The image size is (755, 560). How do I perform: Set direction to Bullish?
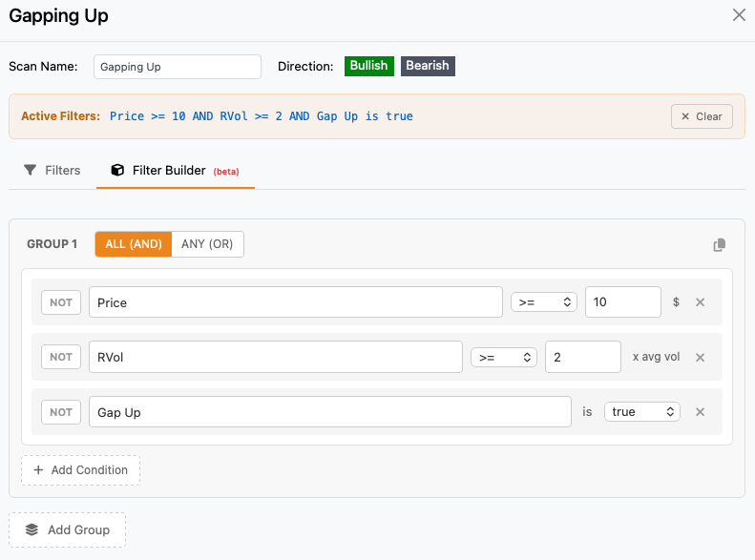point(368,66)
